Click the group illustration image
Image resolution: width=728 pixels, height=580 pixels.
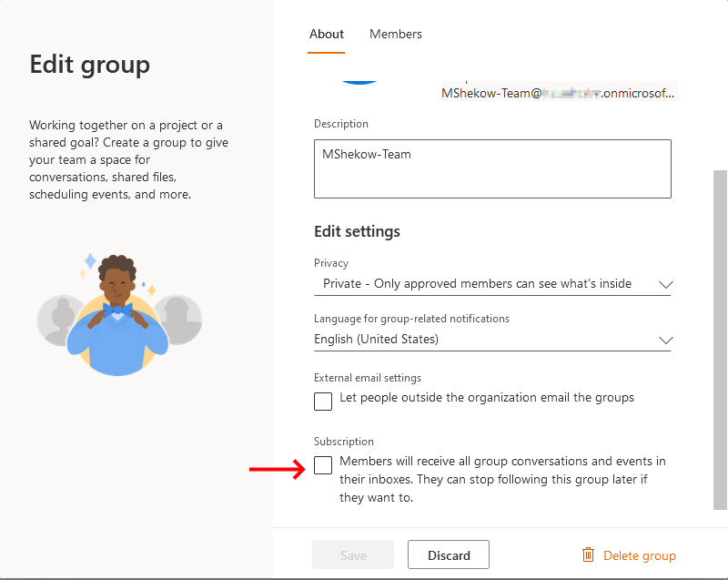(119, 314)
